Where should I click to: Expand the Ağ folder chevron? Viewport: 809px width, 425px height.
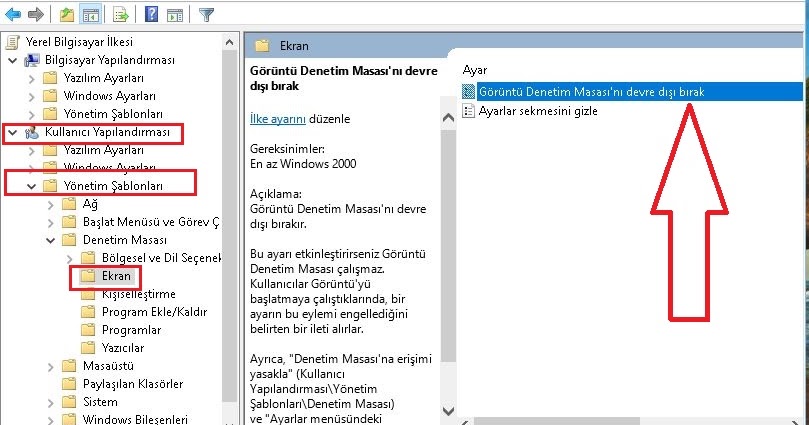(51, 204)
